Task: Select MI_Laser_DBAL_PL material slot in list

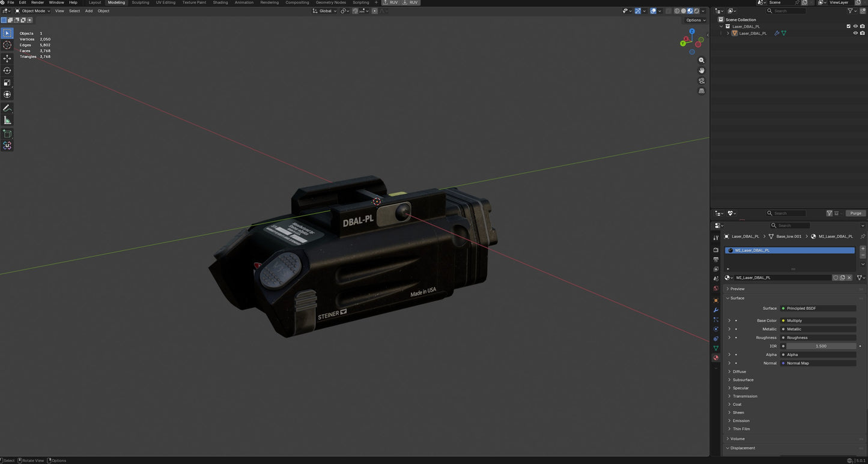Action: (x=789, y=250)
